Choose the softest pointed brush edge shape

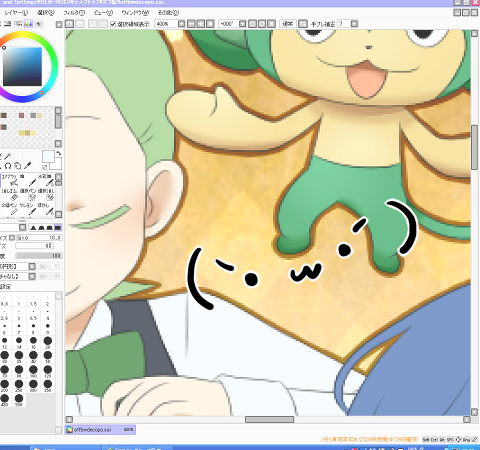tap(33, 228)
